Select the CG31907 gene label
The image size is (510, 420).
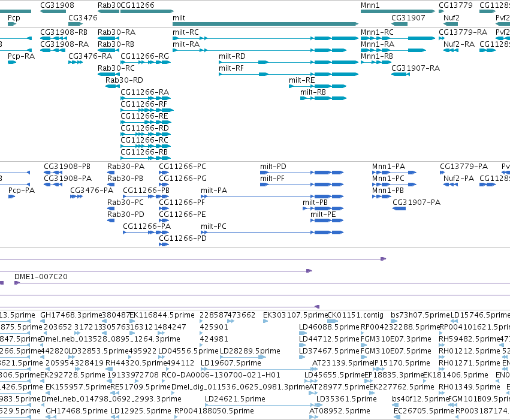[x=408, y=18]
